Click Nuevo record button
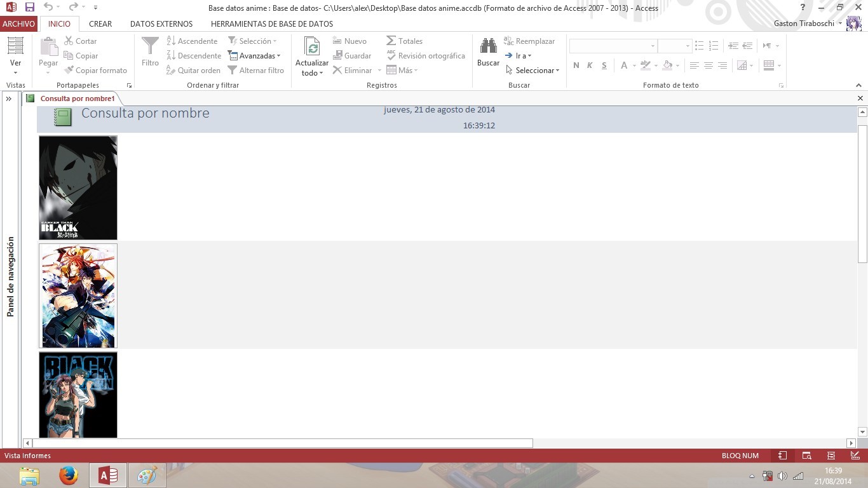This screenshot has height=488, width=868. tap(349, 41)
